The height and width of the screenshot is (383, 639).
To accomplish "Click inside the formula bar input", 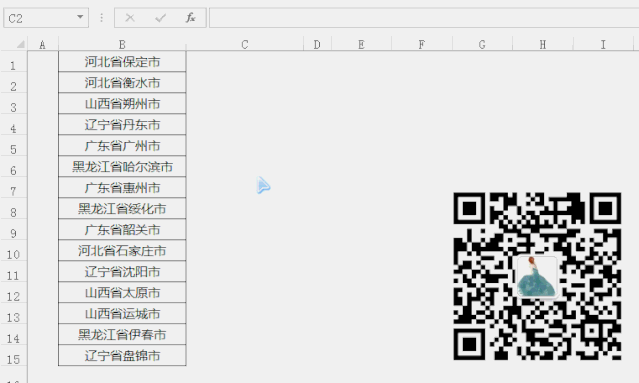I will tap(424, 18).
